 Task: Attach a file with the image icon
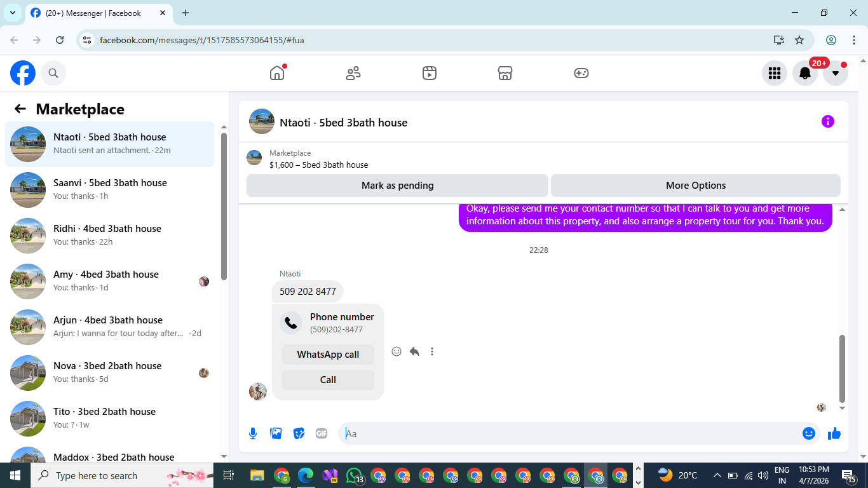pos(276,433)
